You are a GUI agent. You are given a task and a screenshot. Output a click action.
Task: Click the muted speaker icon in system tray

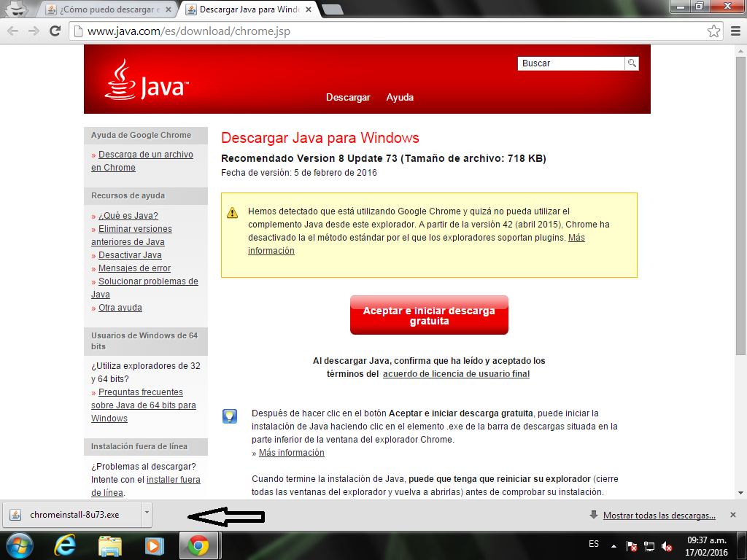pyautogui.click(x=666, y=544)
